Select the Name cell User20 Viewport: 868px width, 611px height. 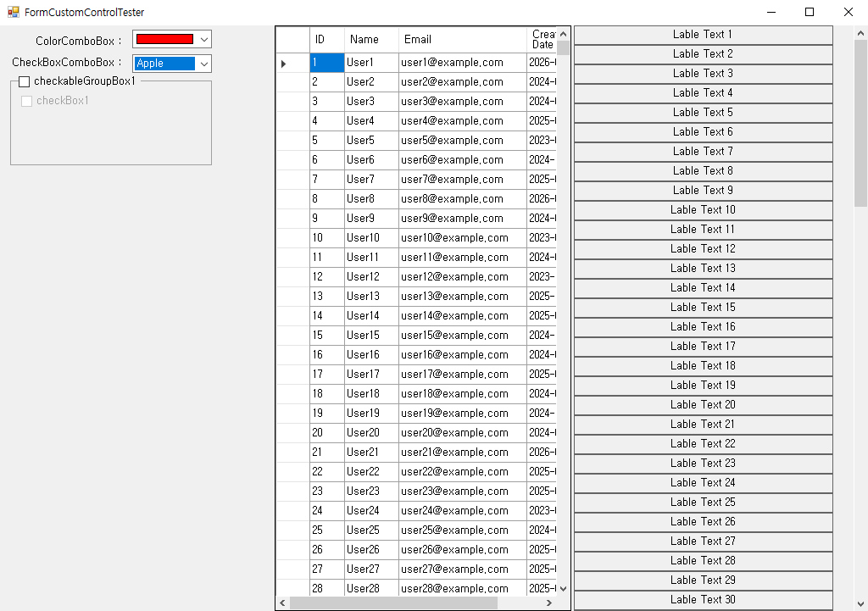coord(371,433)
